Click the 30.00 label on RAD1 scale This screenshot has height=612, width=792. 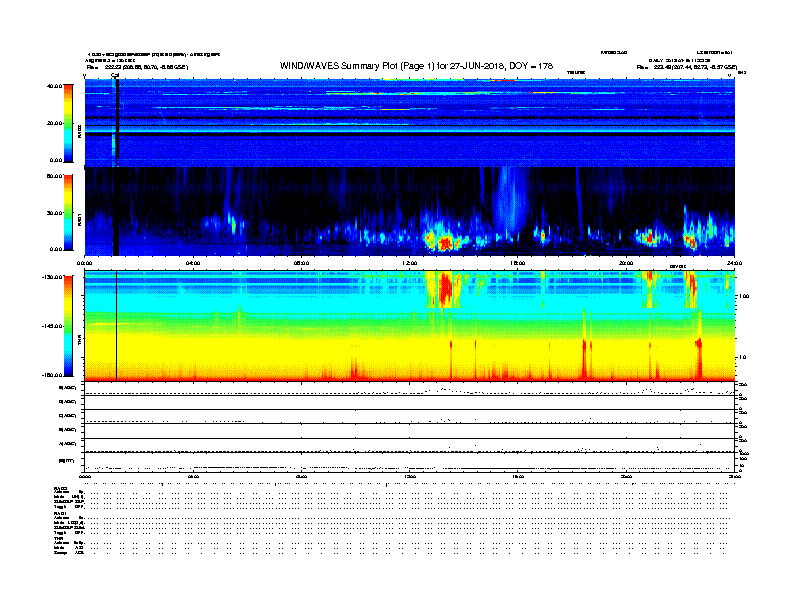pyautogui.click(x=55, y=213)
